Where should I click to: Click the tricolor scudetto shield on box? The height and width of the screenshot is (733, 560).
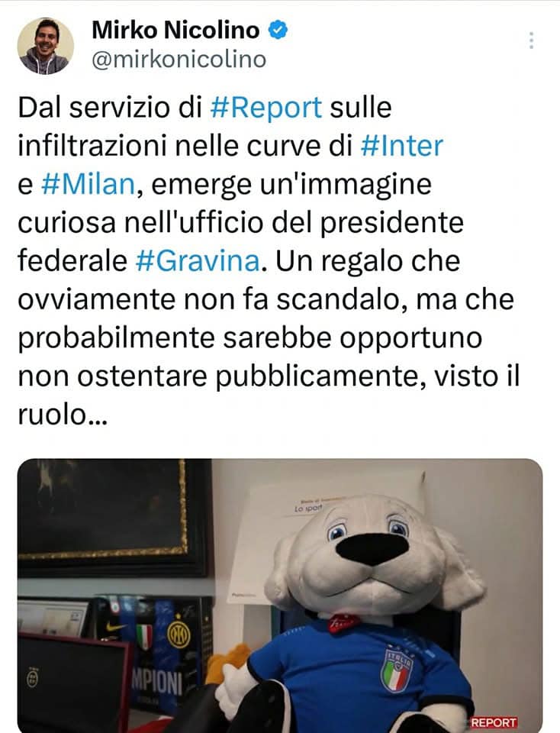click(144, 637)
